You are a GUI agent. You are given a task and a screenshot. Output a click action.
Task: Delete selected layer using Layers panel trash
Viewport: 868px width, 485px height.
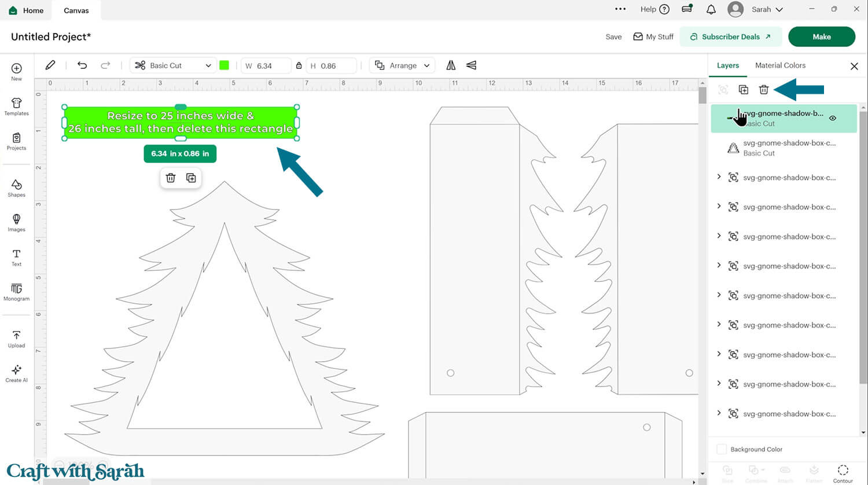(x=764, y=90)
